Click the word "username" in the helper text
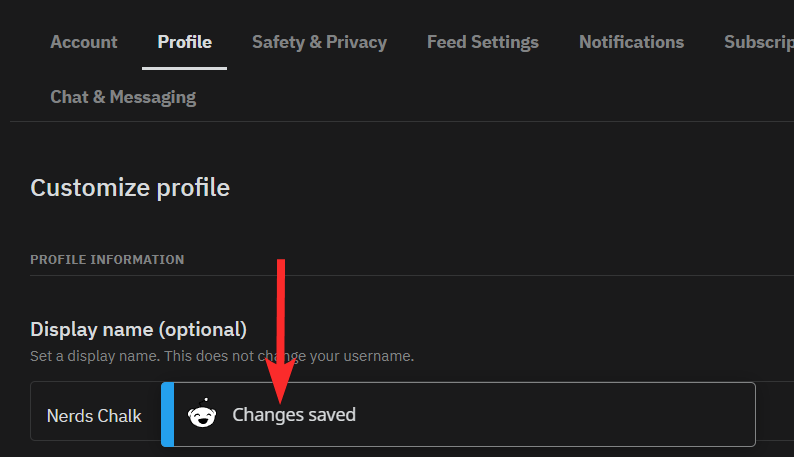Screen dimensions: 794x457 [x=378, y=356]
